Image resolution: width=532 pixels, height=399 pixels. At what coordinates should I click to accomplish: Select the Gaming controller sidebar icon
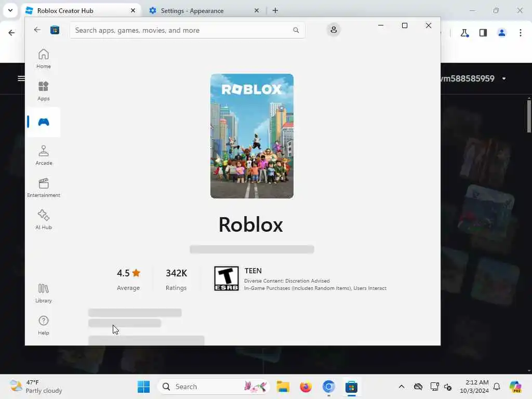point(44,122)
